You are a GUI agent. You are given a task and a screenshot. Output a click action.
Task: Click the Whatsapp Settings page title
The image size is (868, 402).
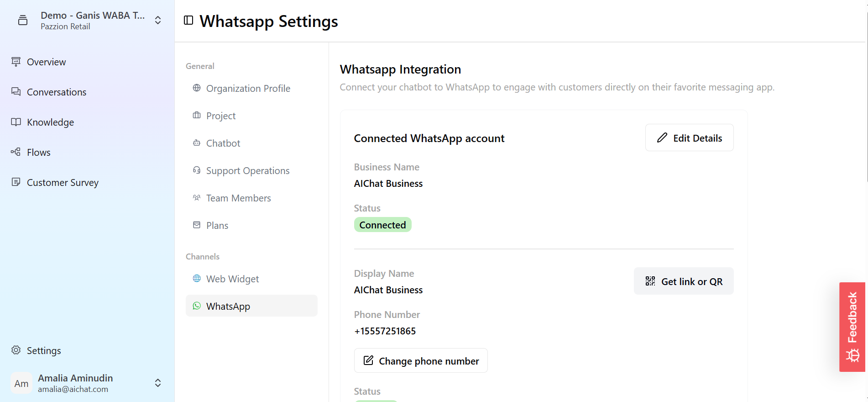pos(269,21)
